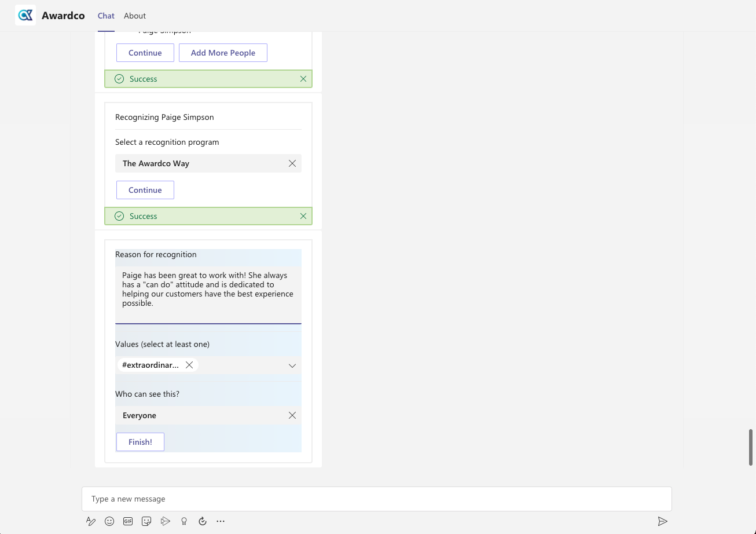
Task: Click the Praise badge icon
Action: 184,521
